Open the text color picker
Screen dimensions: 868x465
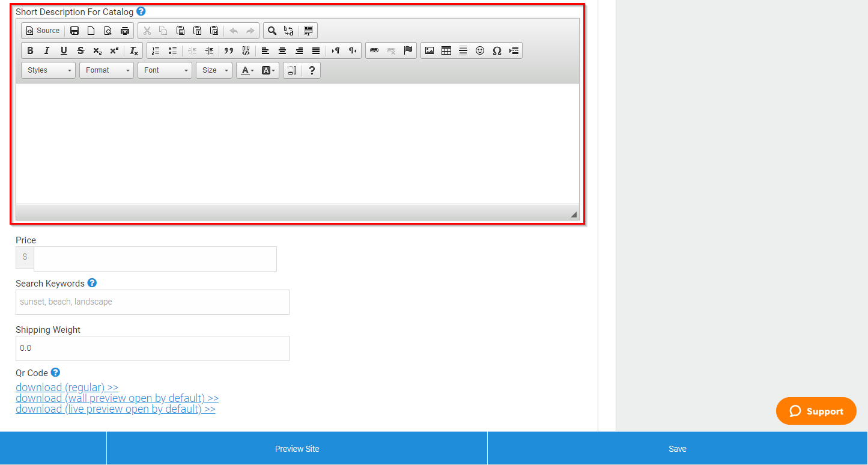[x=247, y=70]
